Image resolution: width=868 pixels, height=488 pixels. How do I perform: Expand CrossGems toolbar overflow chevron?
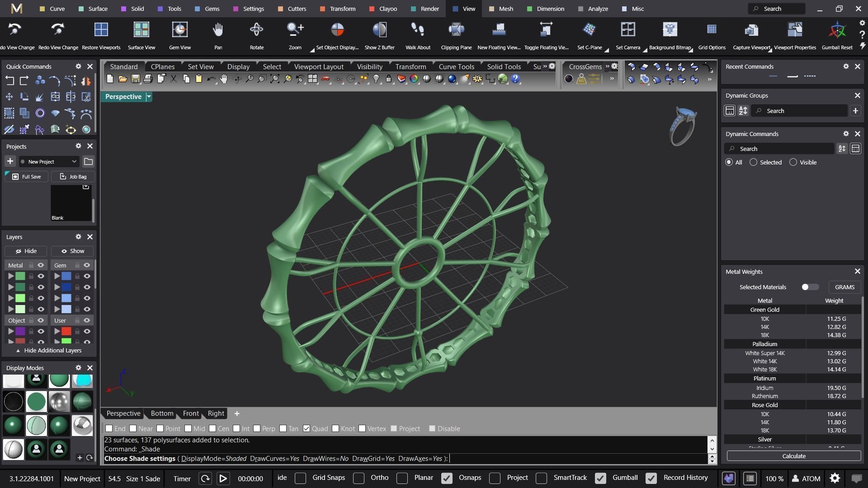[607, 66]
